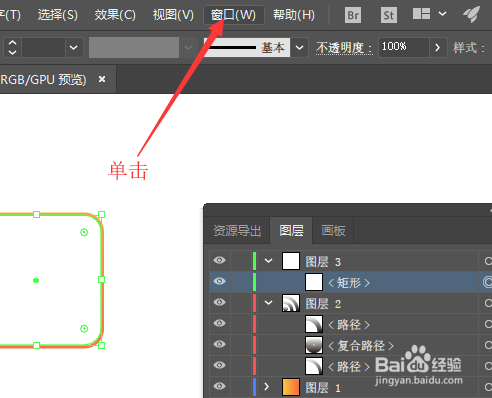Open the 效果(C) menu
This screenshot has height=398, width=492.
[x=115, y=15]
